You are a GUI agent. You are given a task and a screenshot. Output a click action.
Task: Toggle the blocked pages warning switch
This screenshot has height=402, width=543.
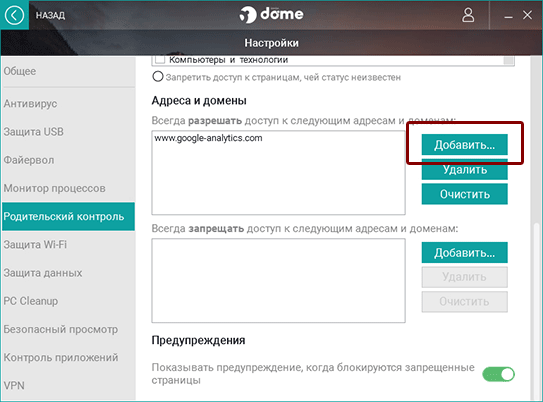pos(498,374)
